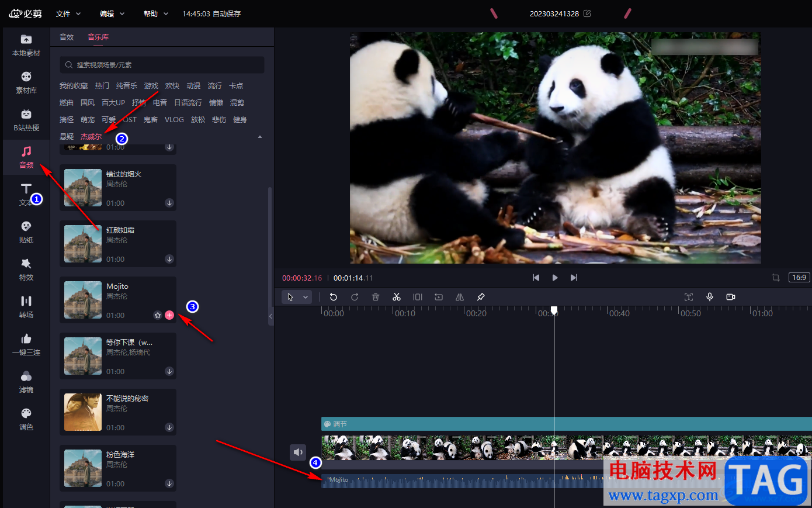Viewport: 812px width, 508px height.
Task: Open the 帮助 menu
Action: (156, 13)
